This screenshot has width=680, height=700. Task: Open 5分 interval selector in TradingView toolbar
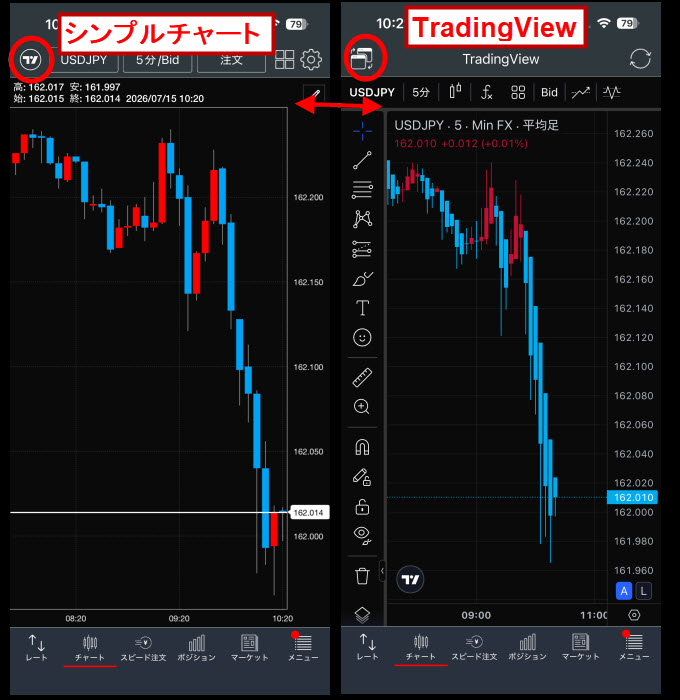coord(421,92)
